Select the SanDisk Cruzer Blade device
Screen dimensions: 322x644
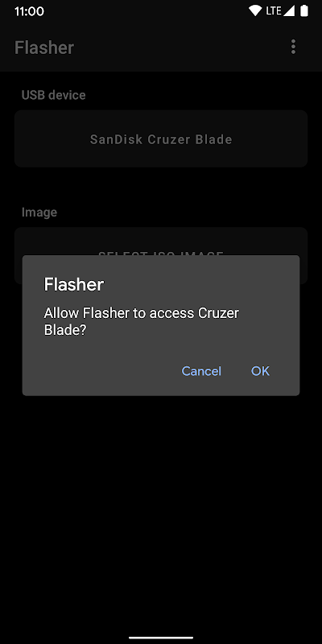[x=161, y=138]
